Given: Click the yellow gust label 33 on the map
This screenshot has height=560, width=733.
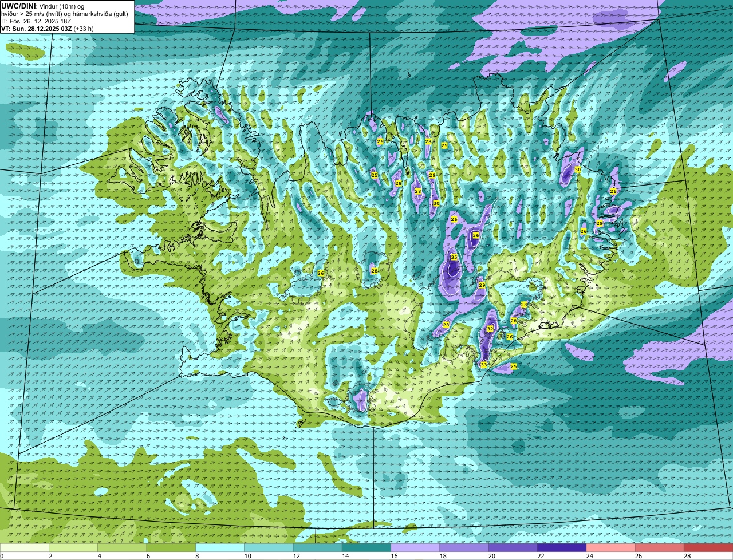Looking at the screenshot, I should (483, 365).
